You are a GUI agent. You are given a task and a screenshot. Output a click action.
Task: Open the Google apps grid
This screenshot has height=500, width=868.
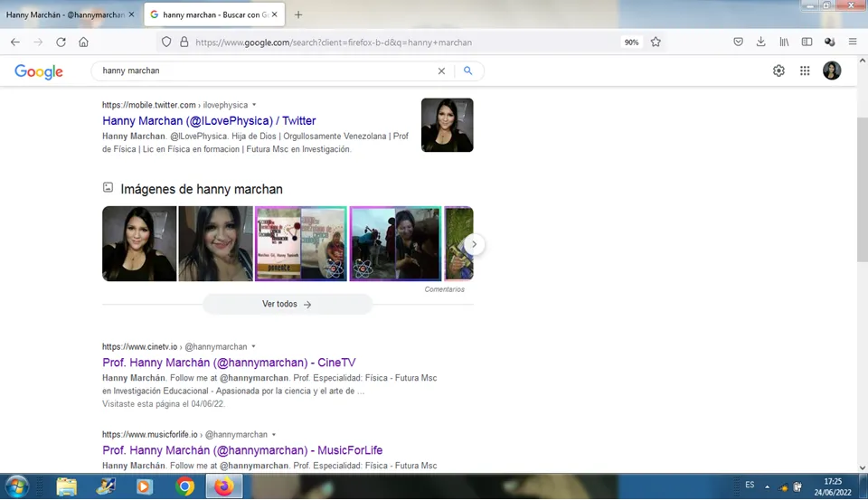click(x=805, y=71)
